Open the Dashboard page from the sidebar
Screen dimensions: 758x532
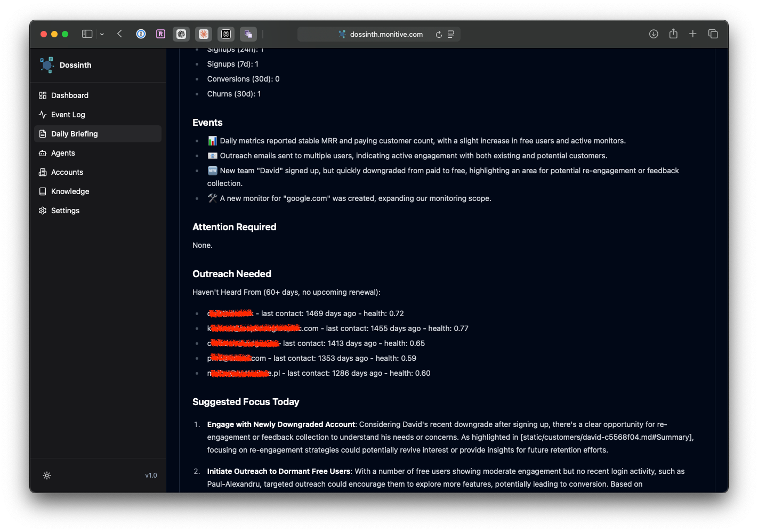(x=69, y=95)
